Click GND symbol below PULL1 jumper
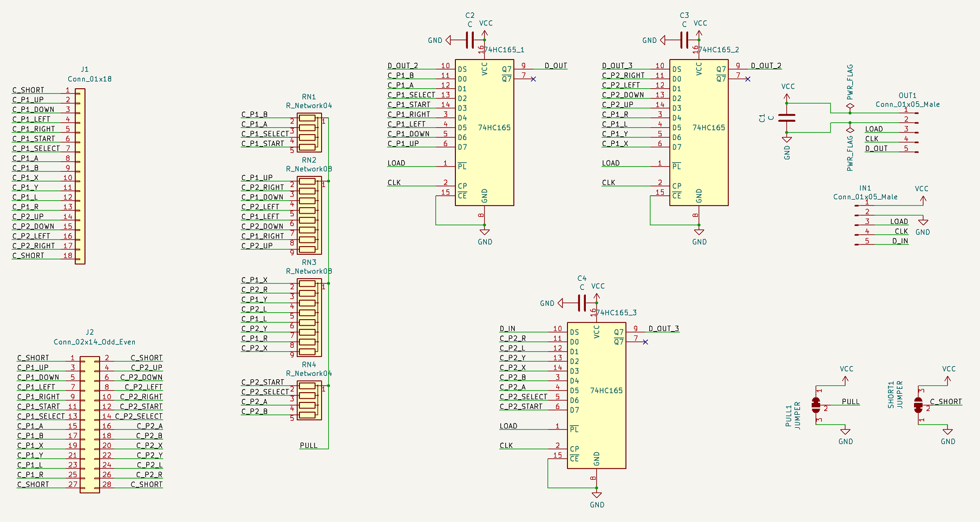This screenshot has height=522, width=980. click(x=845, y=431)
